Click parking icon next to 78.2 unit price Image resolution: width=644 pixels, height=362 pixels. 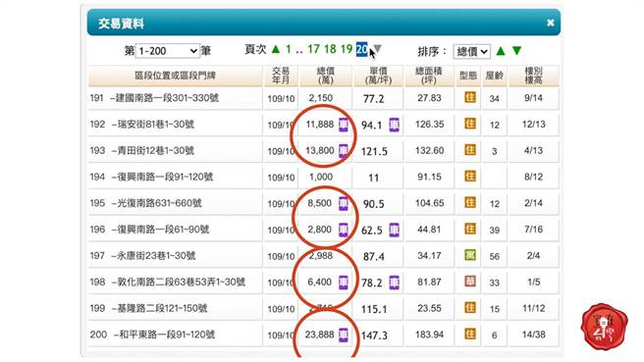tap(394, 283)
